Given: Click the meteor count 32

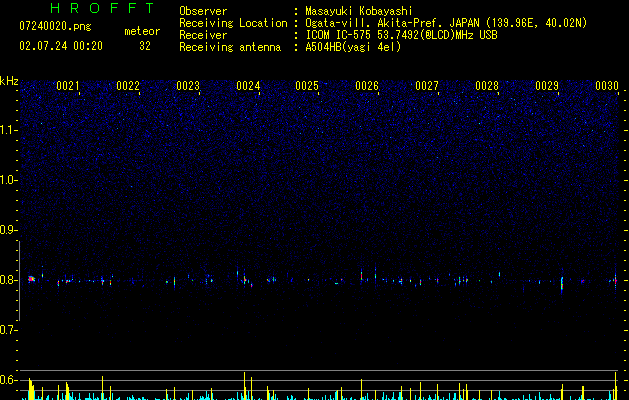Looking at the screenshot, I should pyautogui.click(x=145, y=46).
